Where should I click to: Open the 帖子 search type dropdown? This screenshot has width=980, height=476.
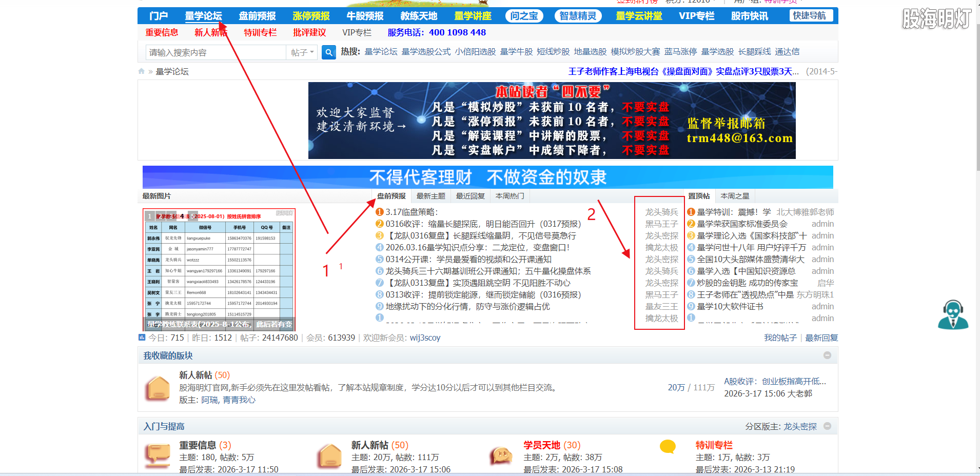pyautogui.click(x=302, y=52)
